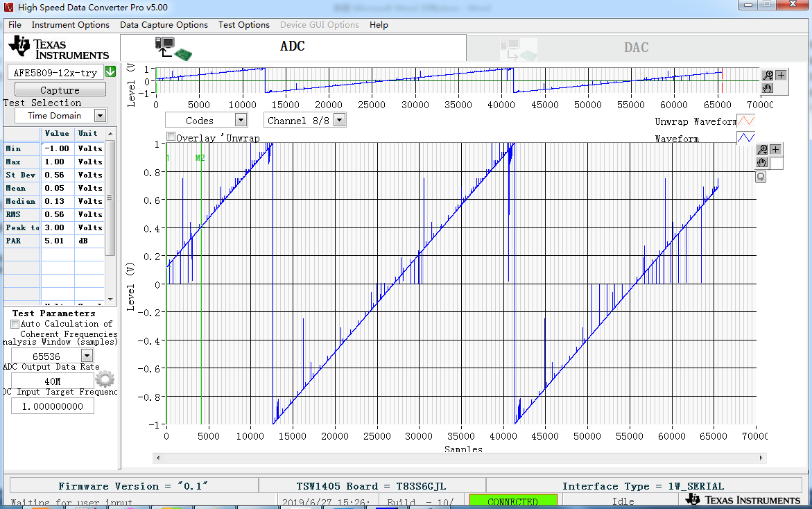Select the PAR value 5.01 cell
Viewport: 812px width, 509px height.
[x=57, y=241]
